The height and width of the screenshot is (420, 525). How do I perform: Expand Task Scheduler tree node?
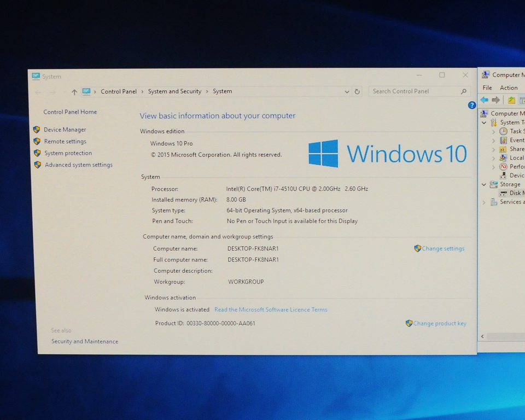493,132
